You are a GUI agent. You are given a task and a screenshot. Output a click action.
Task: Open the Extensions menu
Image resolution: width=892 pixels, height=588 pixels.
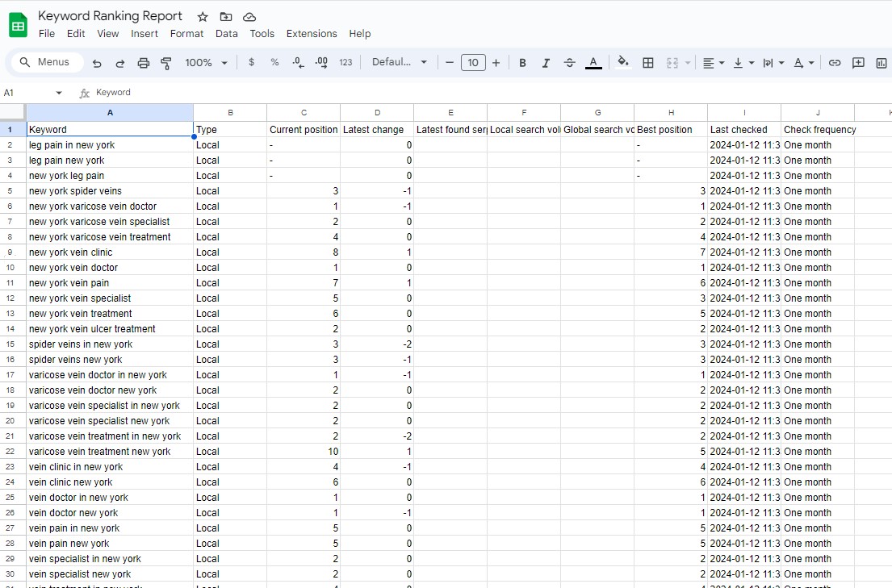point(312,34)
